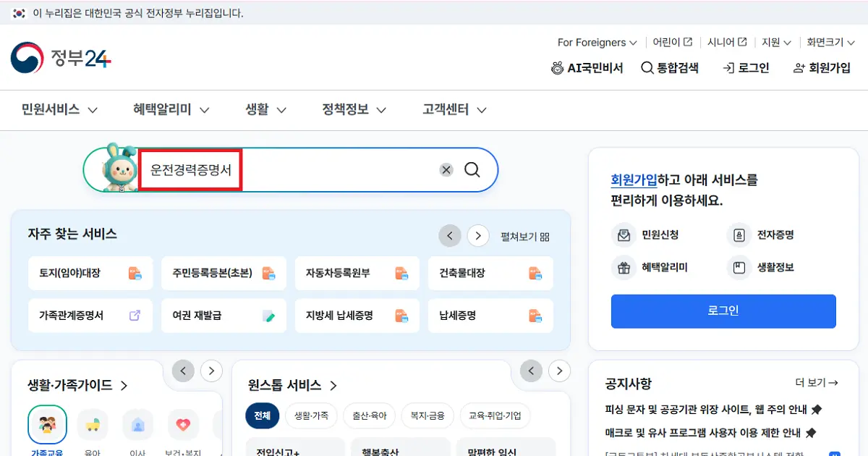Expand the 민원서비스 menu
This screenshot has height=456, width=868.
[x=59, y=110]
